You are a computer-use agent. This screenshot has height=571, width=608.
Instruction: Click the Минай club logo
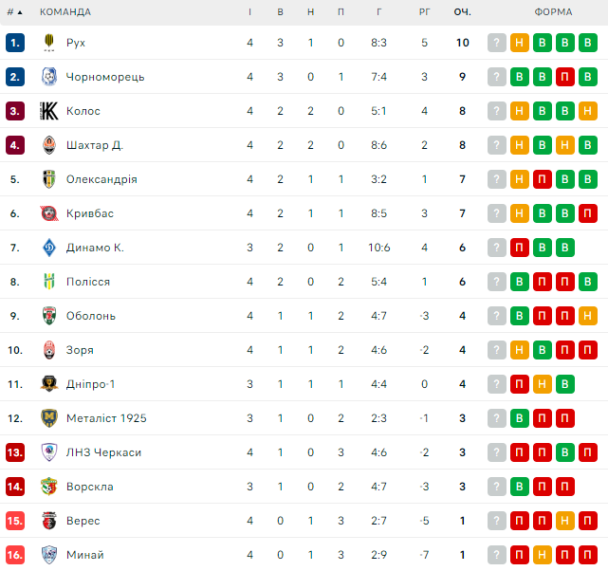click(49, 554)
